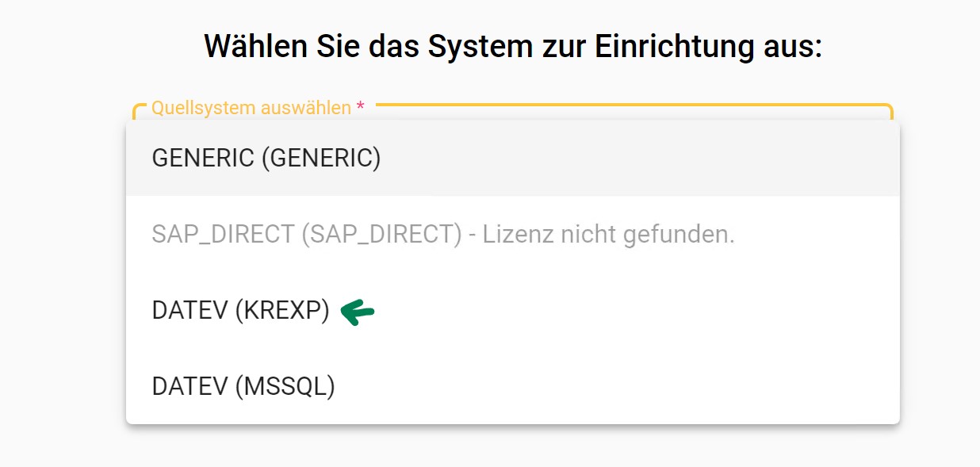Image resolution: width=980 pixels, height=467 pixels.
Task: Click the 'Quellsystem auswählen' field label
Action: [251, 108]
